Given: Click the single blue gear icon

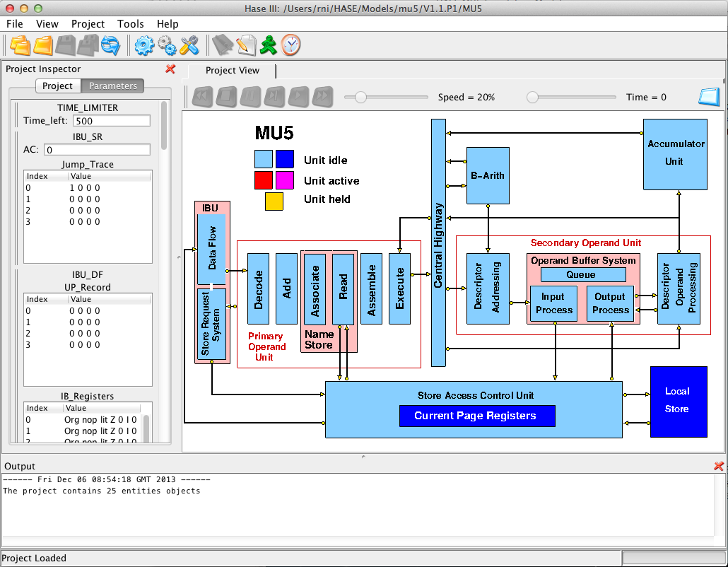Looking at the screenshot, I should coord(144,45).
